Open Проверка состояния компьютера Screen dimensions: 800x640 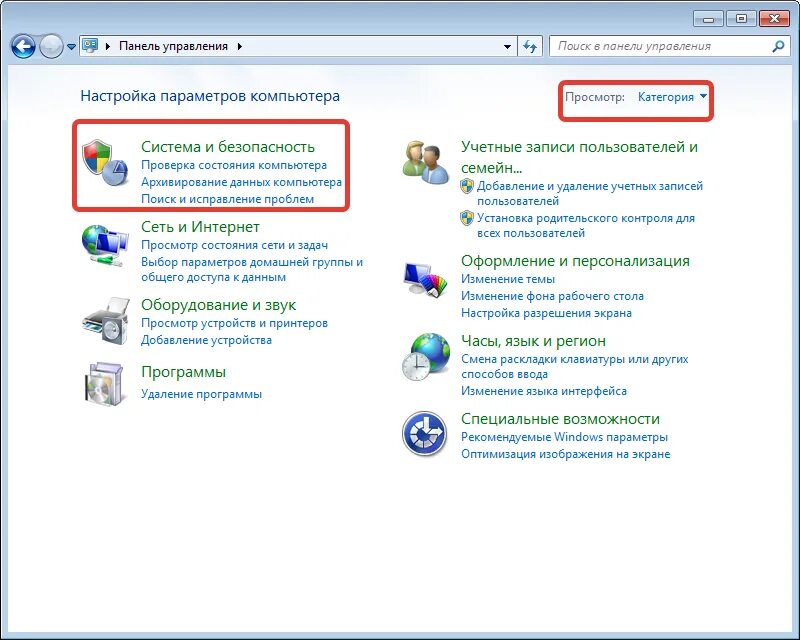234,165
